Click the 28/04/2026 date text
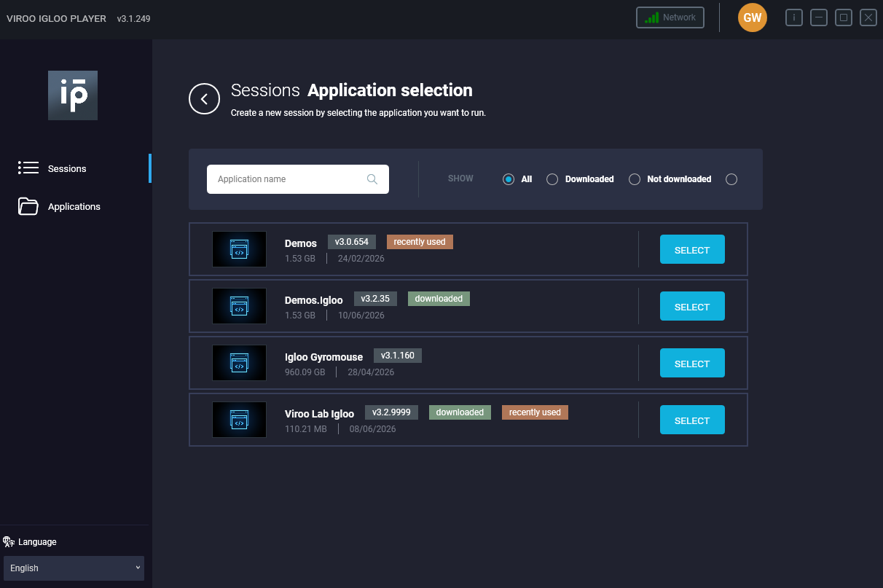The image size is (883, 588). coord(371,372)
